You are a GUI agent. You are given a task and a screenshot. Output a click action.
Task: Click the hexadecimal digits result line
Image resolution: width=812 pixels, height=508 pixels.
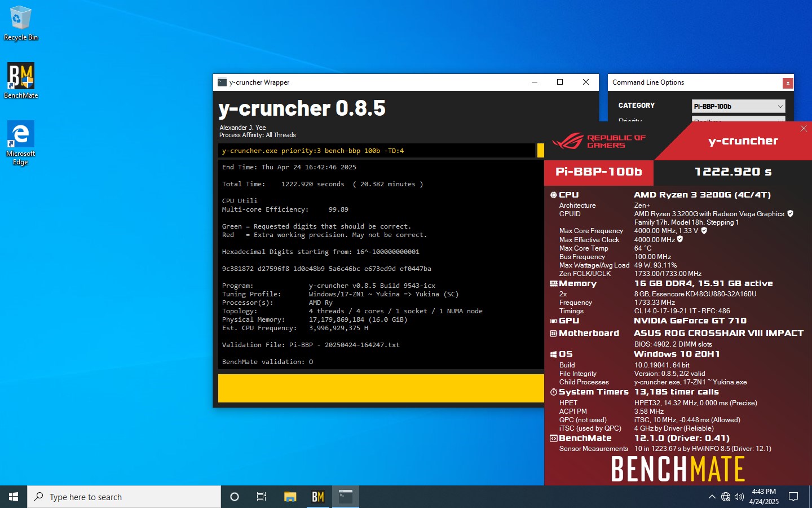326,269
